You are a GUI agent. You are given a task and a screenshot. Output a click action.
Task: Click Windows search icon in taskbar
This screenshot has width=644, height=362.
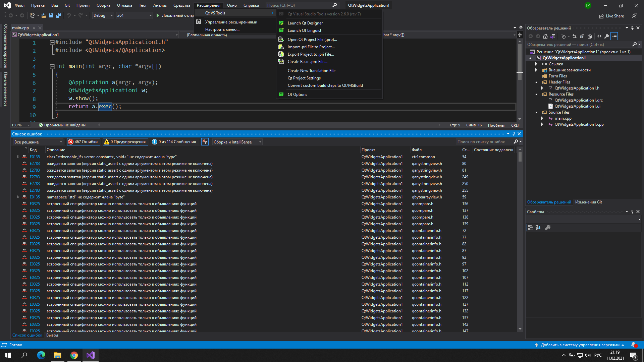pyautogui.click(x=24, y=355)
